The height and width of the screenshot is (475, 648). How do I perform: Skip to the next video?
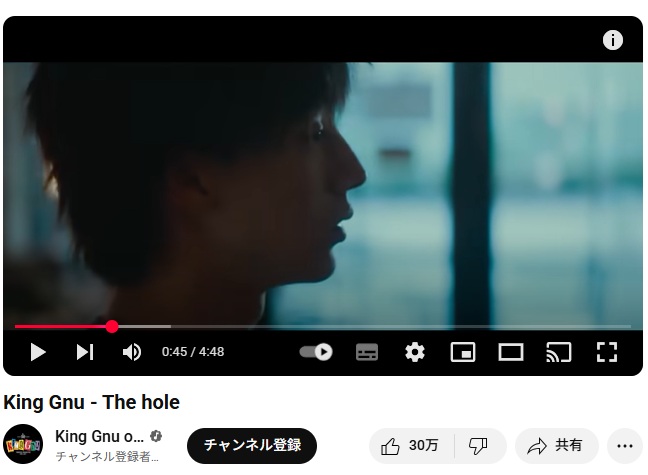85,352
